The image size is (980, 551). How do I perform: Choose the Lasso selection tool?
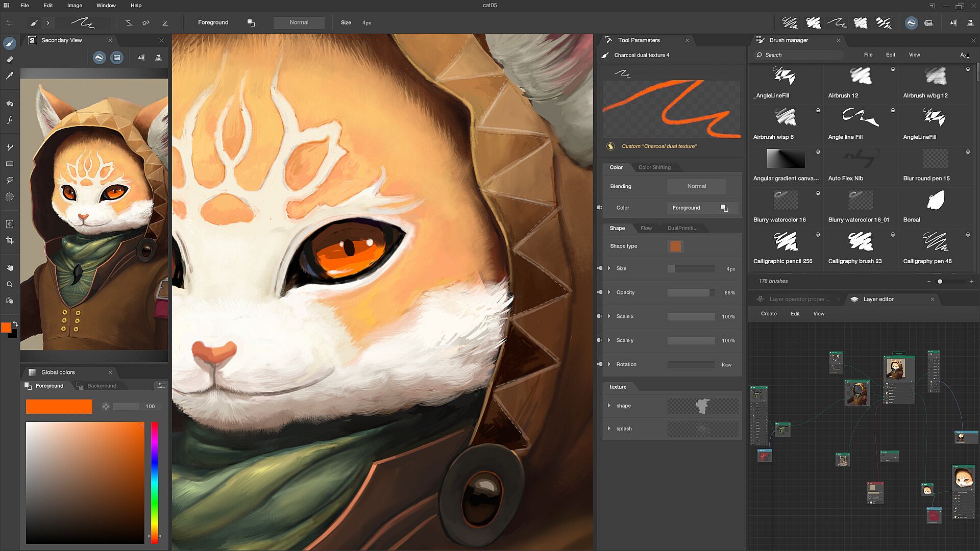pyautogui.click(x=10, y=180)
